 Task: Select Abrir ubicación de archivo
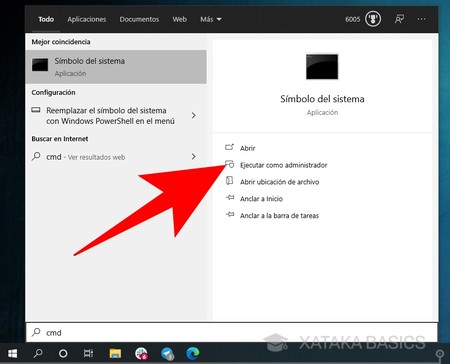coord(279,182)
